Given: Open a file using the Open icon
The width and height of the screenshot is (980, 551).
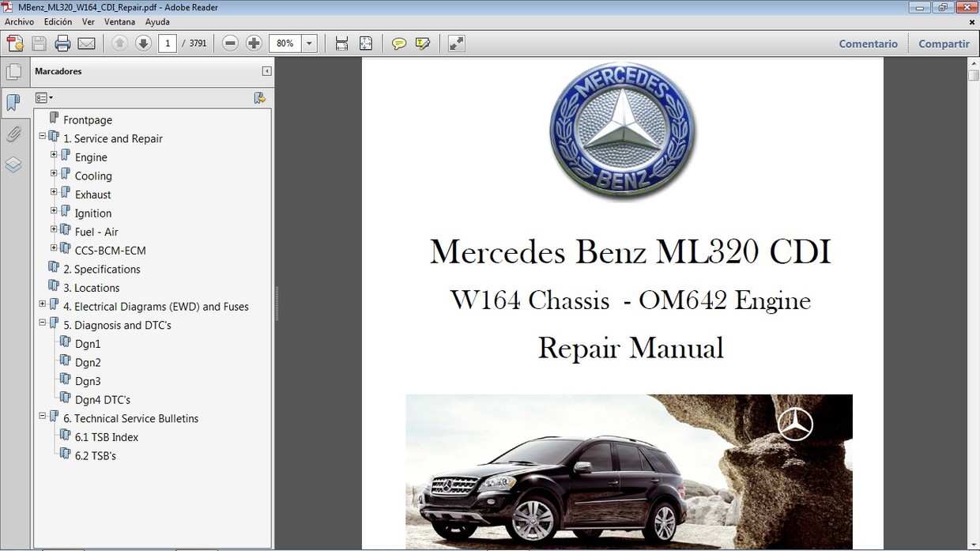Looking at the screenshot, I should (x=15, y=43).
